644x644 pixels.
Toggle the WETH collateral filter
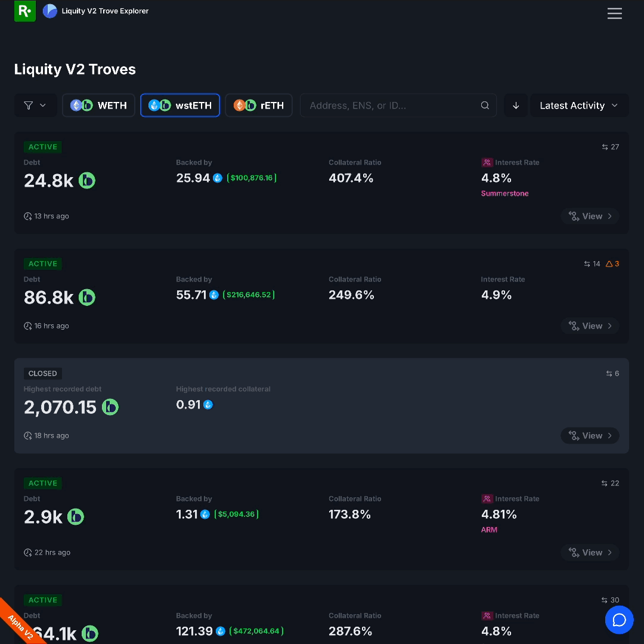pos(98,106)
